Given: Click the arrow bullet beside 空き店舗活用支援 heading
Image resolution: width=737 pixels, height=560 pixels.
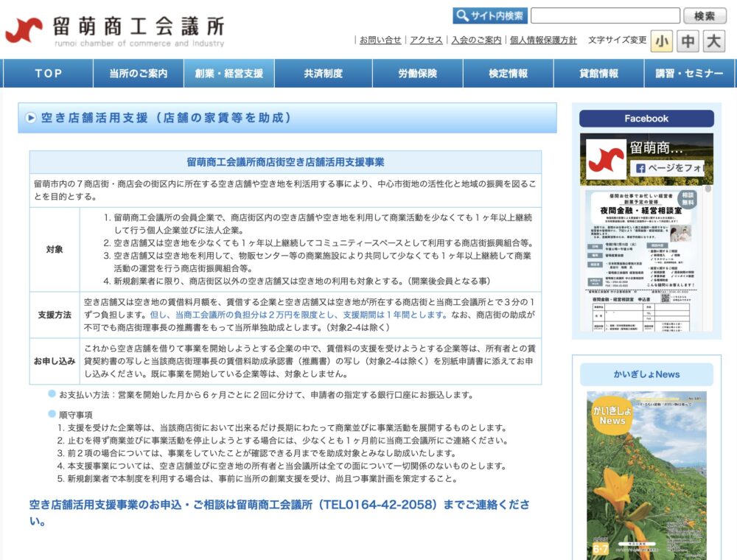Looking at the screenshot, I should click(x=31, y=118).
